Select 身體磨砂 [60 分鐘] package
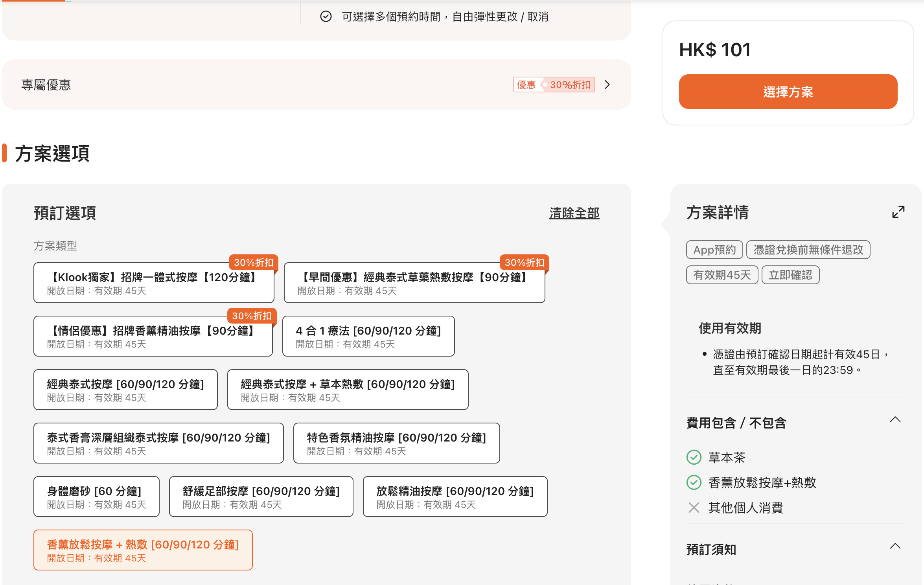924x585 pixels. [x=96, y=497]
